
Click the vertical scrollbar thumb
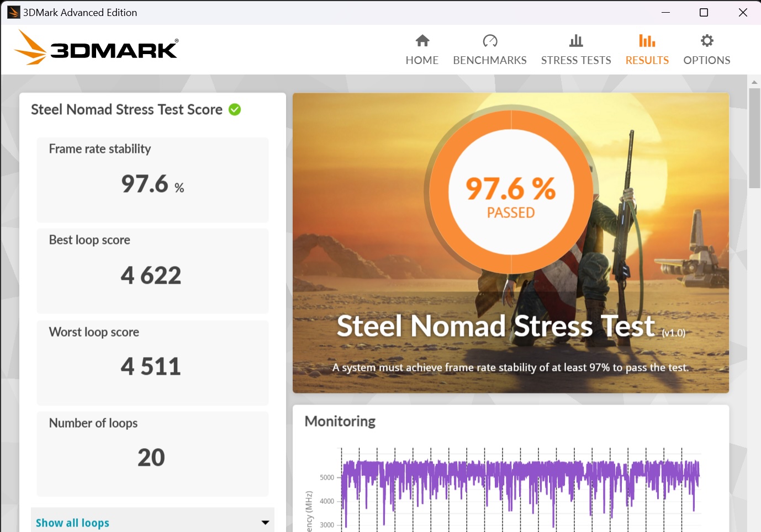click(x=754, y=138)
